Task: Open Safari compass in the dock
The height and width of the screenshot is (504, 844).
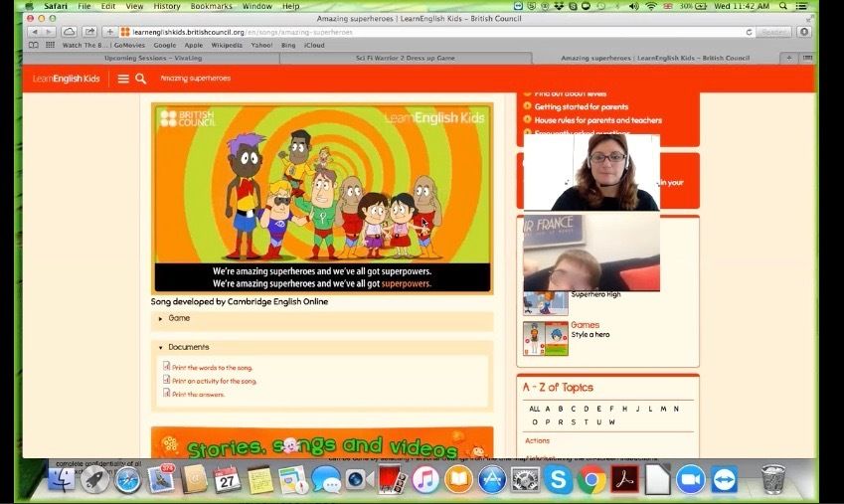Action: (128, 480)
